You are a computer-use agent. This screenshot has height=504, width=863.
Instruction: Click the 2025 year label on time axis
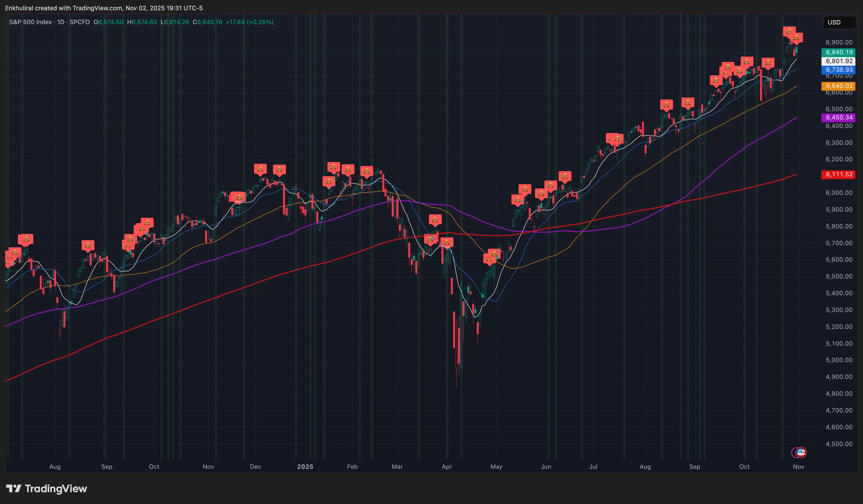[x=305, y=466]
